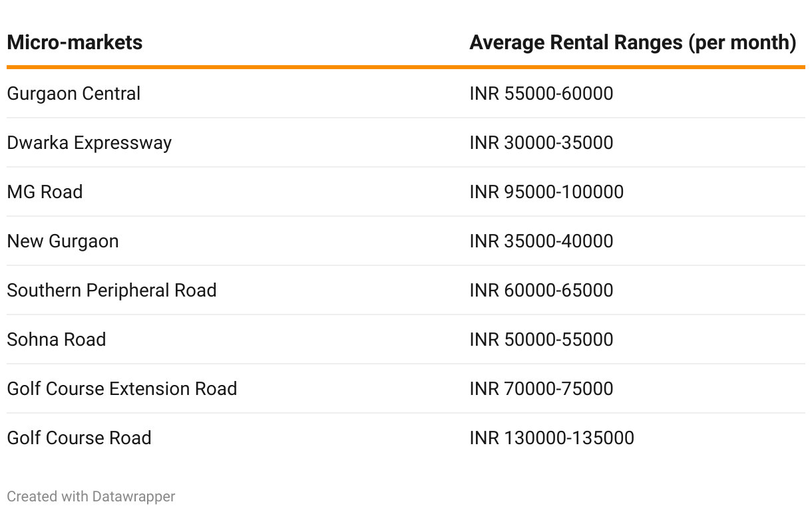Screen dimensions: 812x512
Task: Open the Created with Datawrapper link
Action: [x=91, y=497]
